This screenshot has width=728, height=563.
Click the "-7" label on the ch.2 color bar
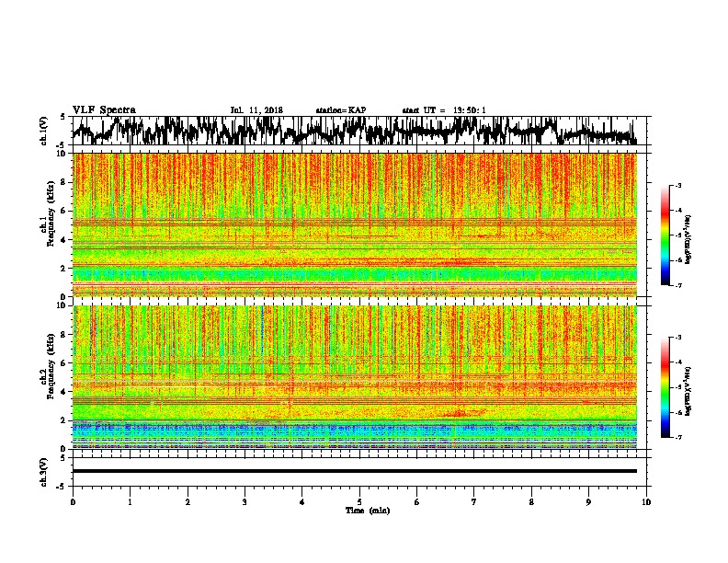(677, 438)
